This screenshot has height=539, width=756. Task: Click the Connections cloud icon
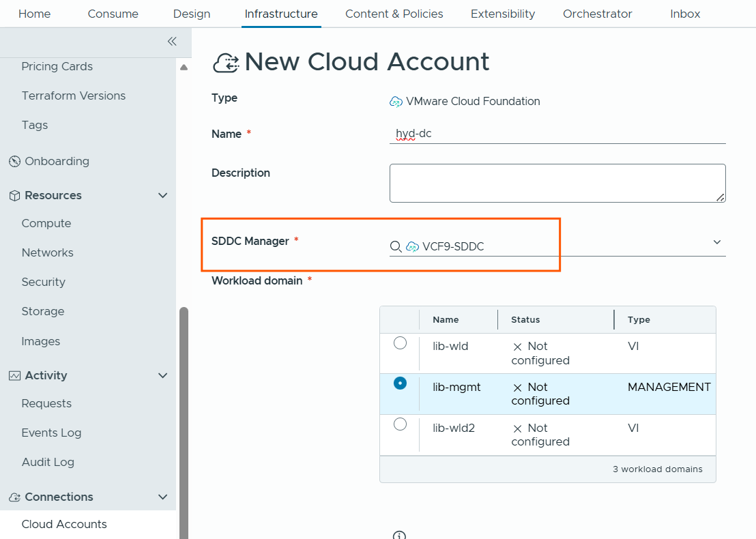pos(14,497)
